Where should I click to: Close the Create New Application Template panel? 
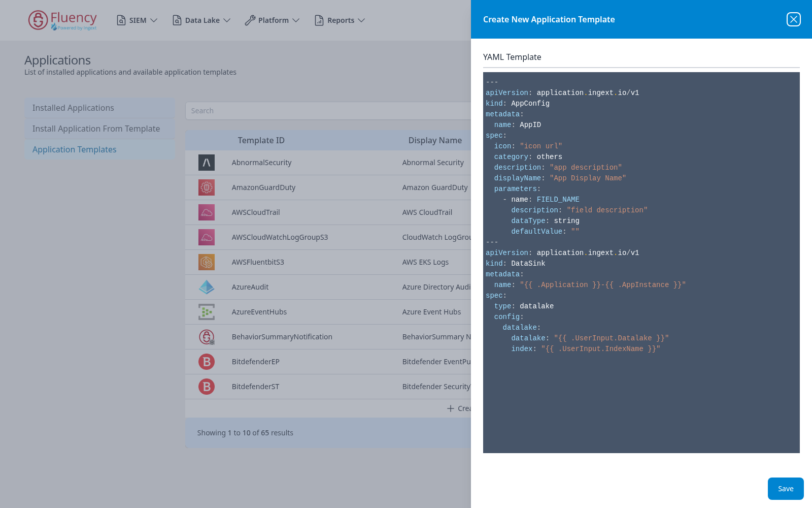793,19
